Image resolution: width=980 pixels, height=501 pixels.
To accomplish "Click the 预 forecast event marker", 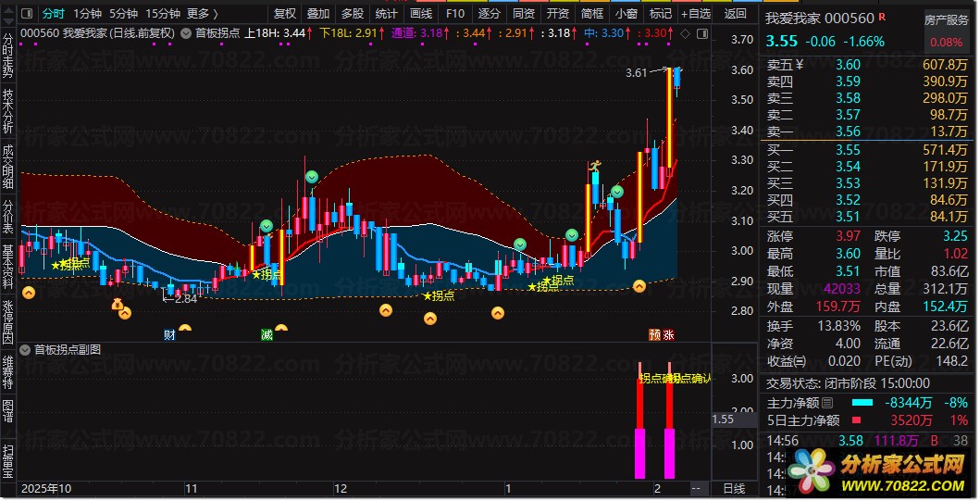I will pos(654,335).
